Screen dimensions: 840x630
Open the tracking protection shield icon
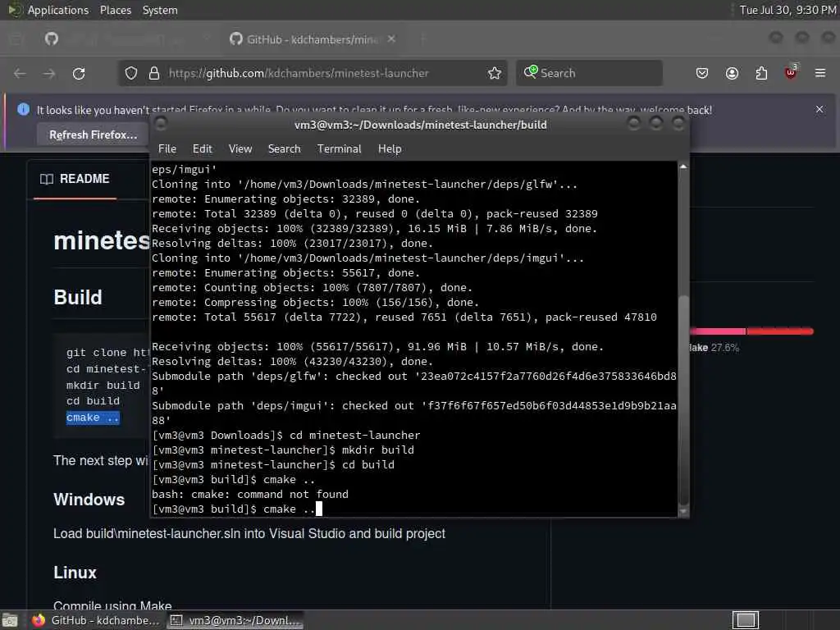pos(131,73)
